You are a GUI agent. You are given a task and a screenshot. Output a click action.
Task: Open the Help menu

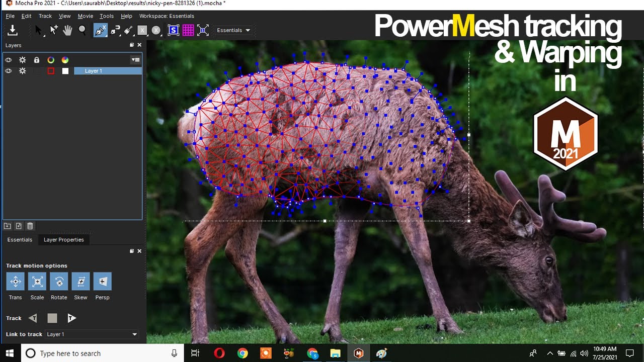tap(126, 16)
